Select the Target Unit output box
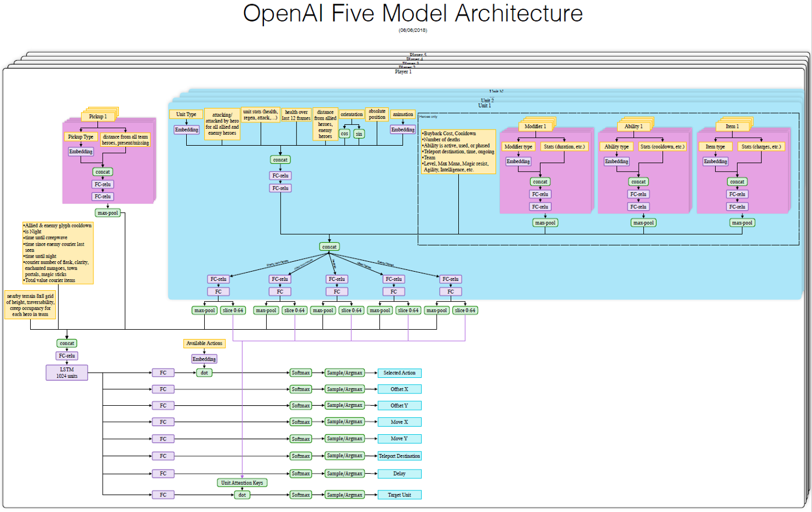The width and height of the screenshot is (812, 512). click(x=399, y=495)
